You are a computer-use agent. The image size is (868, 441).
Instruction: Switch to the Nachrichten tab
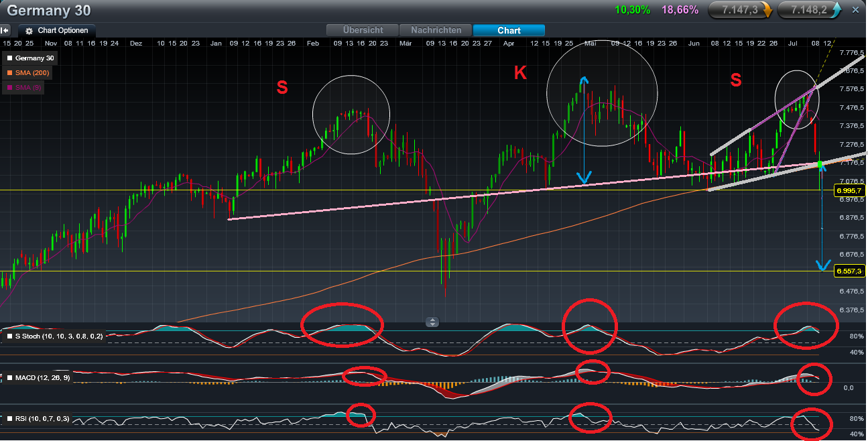point(436,30)
